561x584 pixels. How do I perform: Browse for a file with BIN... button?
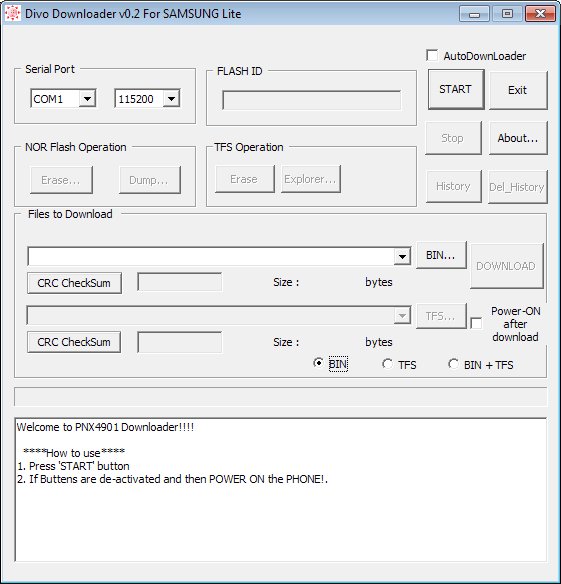[x=441, y=255]
